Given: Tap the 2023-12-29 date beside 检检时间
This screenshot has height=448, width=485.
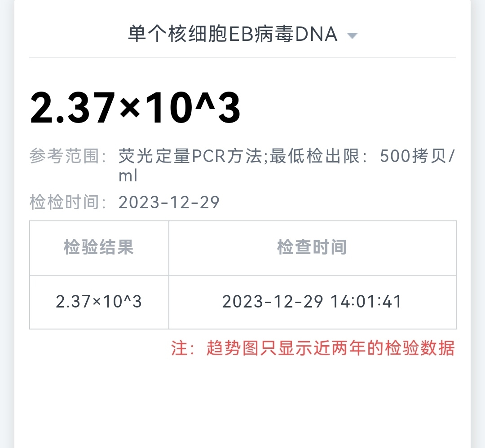Looking at the screenshot, I should pos(169,202).
